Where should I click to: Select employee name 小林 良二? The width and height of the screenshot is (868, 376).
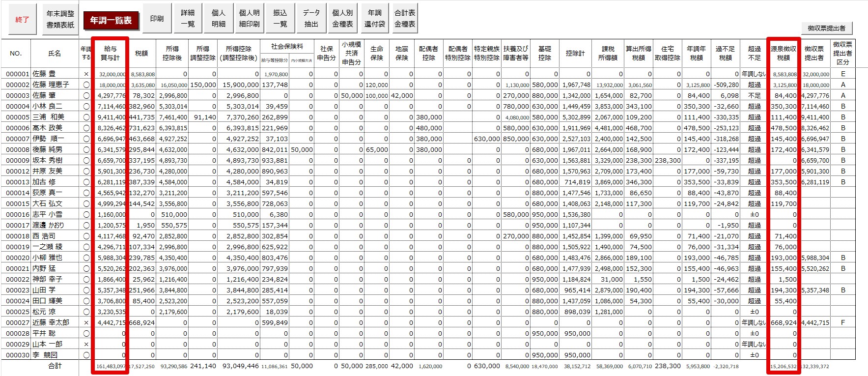click(48, 106)
